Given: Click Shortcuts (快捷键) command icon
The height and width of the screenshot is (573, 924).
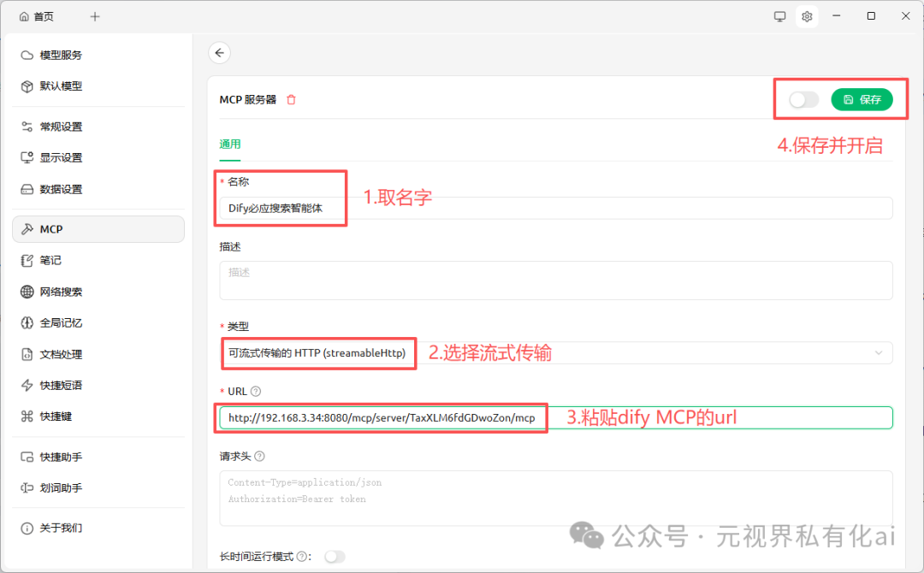Looking at the screenshot, I should (27, 416).
